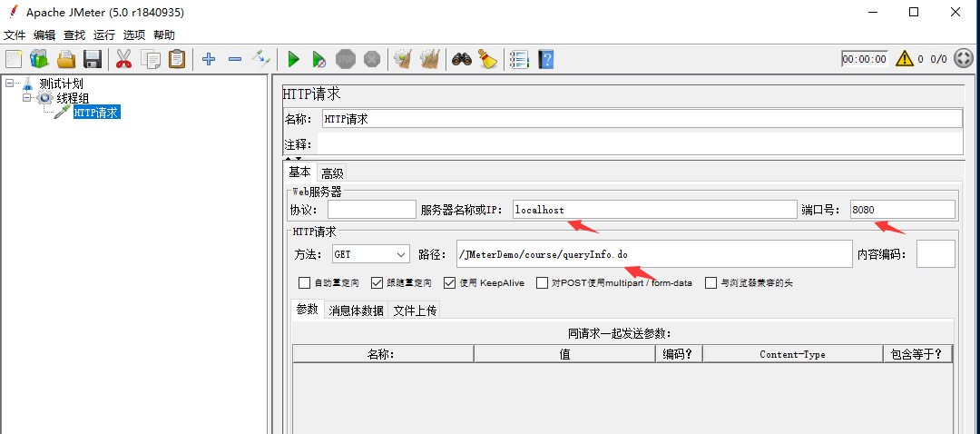Click the 服务器名称或IP field containing localhost
980x434 pixels.
click(653, 210)
